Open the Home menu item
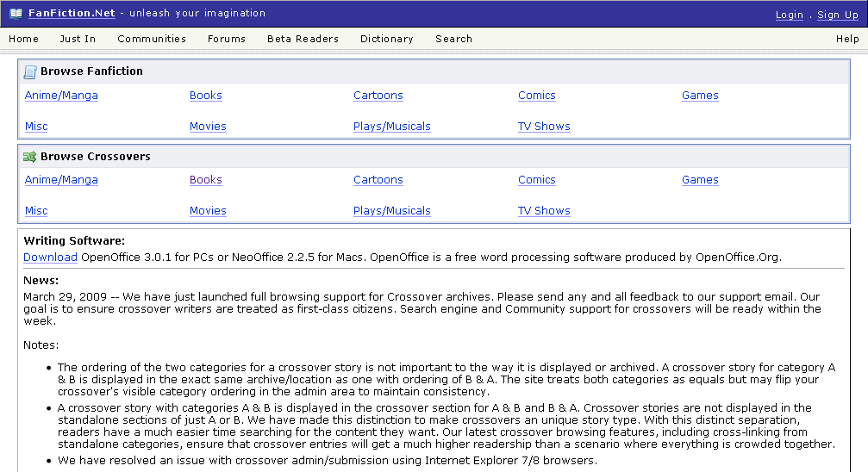Viewport: 868px width, 472px height. point(24,39)
